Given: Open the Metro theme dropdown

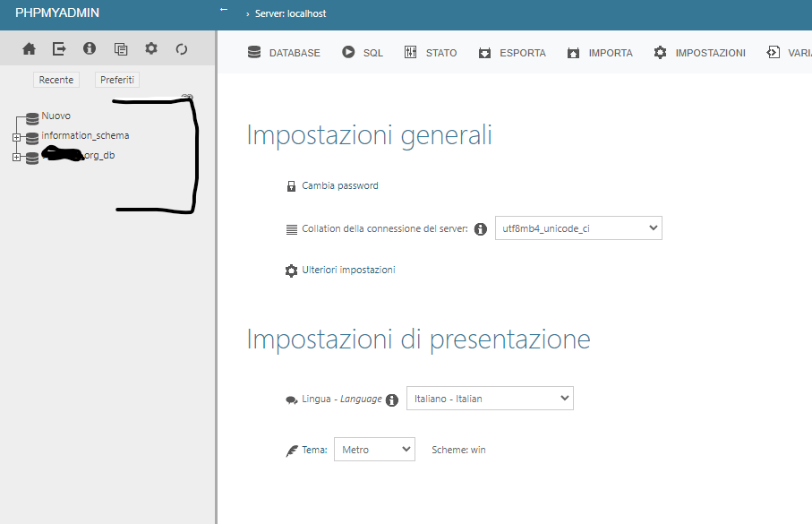Looking at the screenshot, I should coord(373,450).
